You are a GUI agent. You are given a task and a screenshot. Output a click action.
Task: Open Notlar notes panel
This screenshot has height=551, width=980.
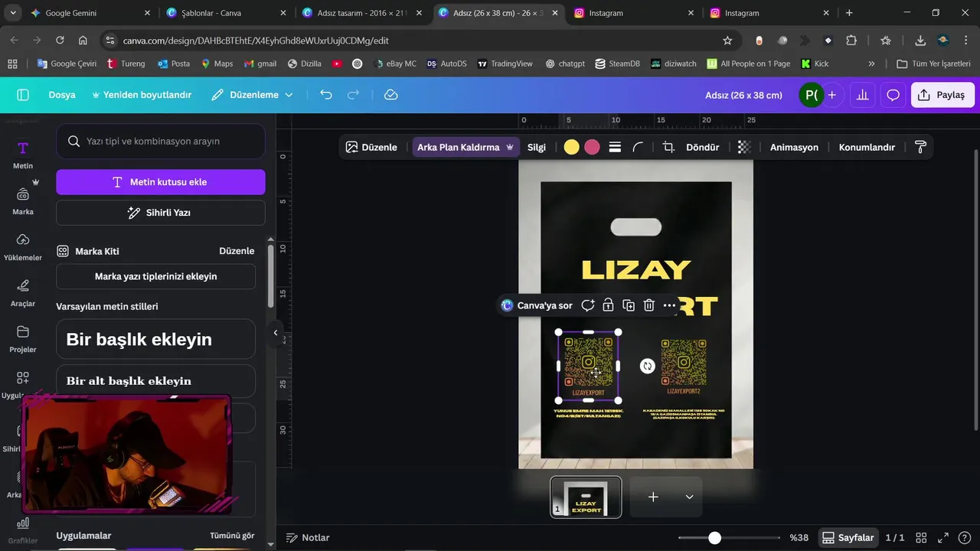point(308,538)
